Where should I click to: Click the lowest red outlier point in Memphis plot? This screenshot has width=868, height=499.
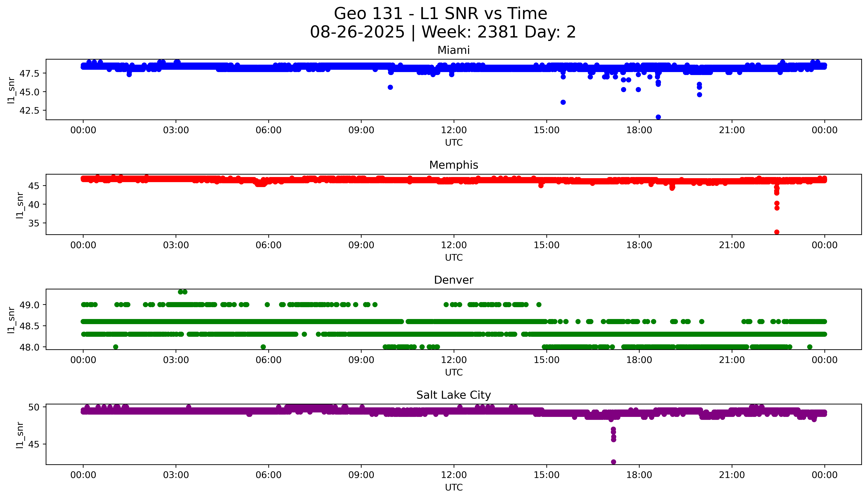point(777,232)
